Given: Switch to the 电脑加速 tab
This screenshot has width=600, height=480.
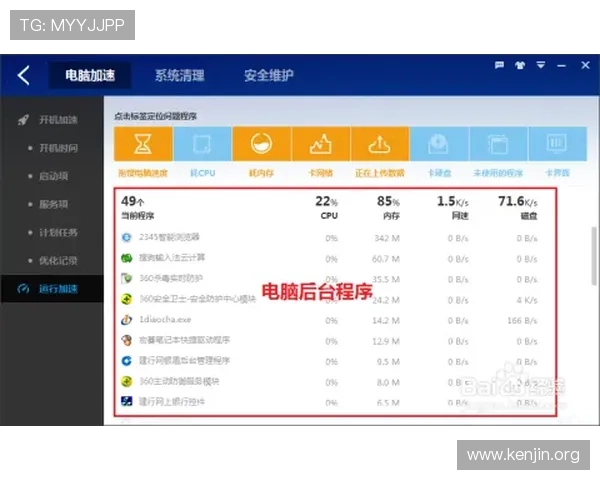Looking at the screenshot, I should tap(90, 75).
